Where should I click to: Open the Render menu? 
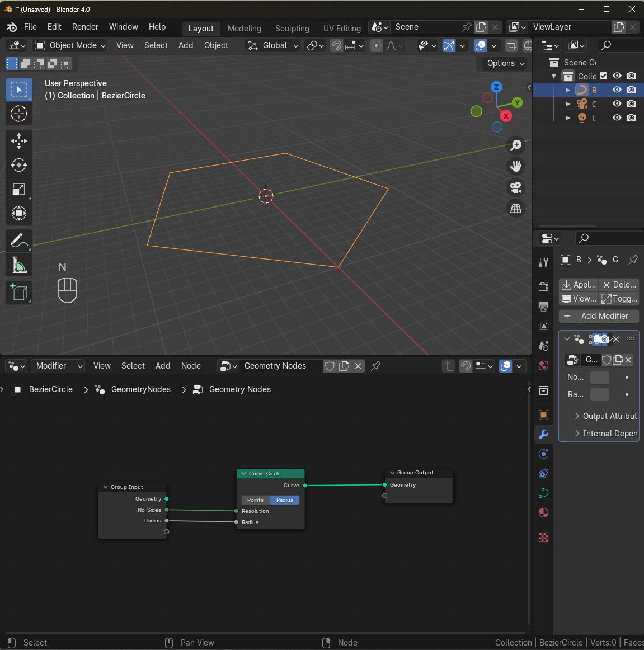[x=85, y=27]
